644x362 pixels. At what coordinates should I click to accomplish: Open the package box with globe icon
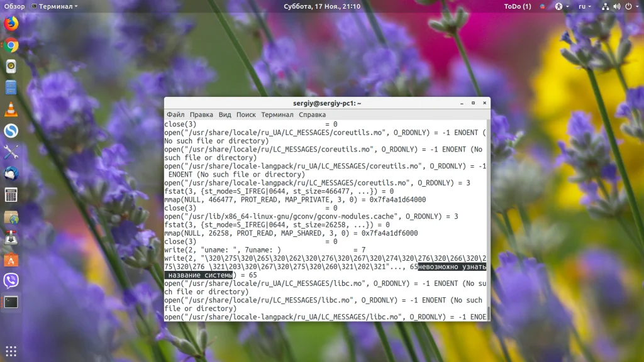pos(11,217)
